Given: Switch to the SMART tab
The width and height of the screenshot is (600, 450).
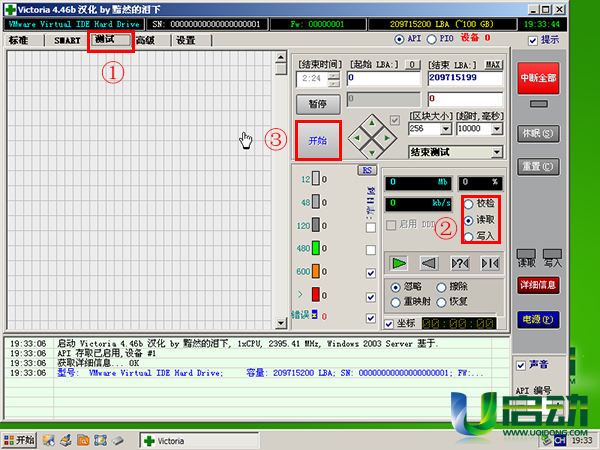Looking at the screenshot, I should [x=67, y=41].
